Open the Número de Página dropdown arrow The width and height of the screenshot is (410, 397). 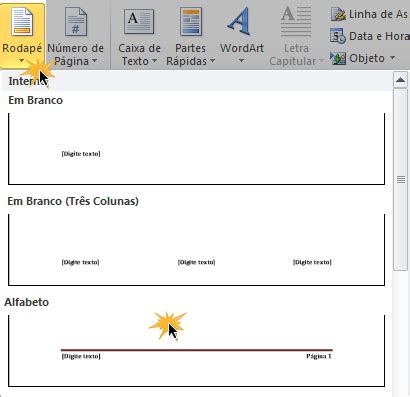[94, 61]
